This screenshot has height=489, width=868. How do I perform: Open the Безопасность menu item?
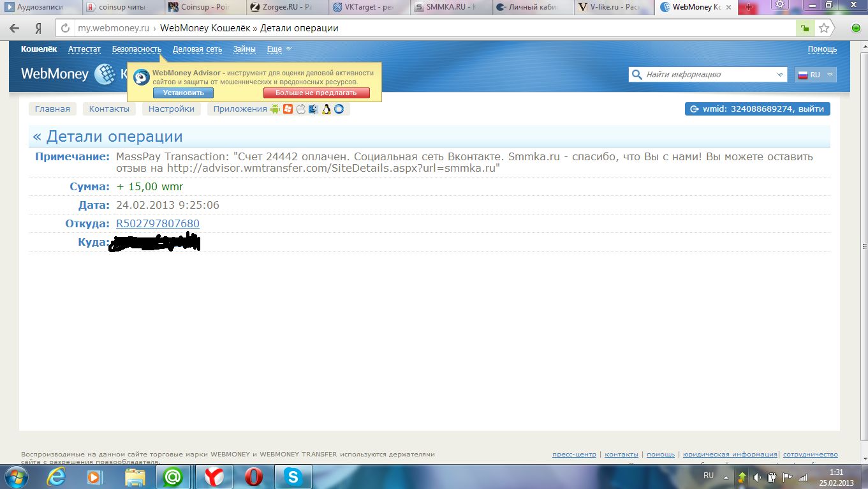(x=136, y=49)
